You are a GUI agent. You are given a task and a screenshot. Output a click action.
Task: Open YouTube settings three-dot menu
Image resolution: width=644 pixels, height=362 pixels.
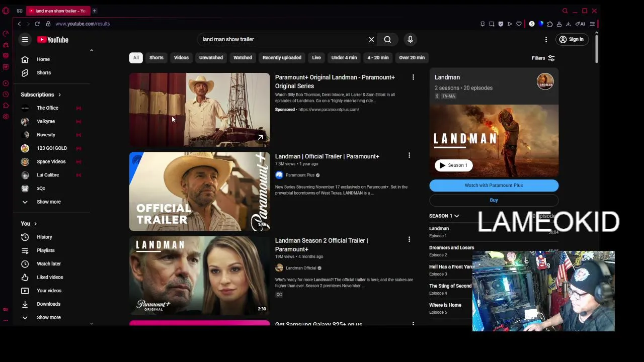(x=546, y=39)
